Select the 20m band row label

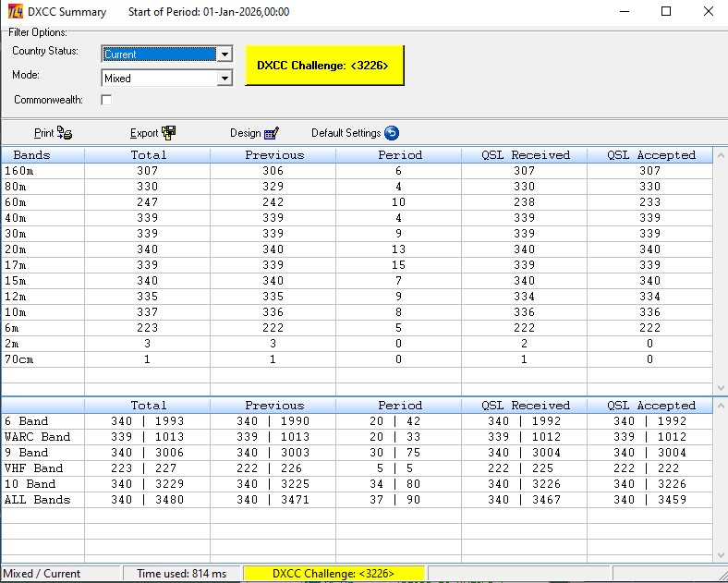click(x=16, y=249)
